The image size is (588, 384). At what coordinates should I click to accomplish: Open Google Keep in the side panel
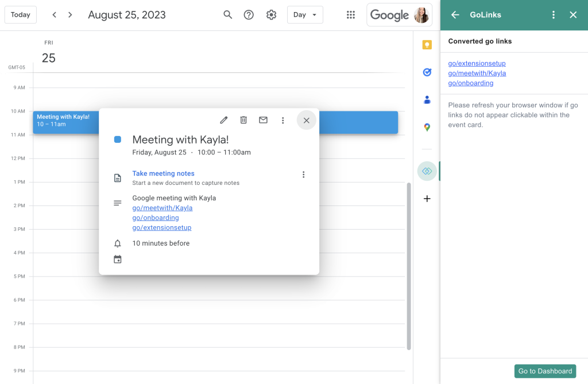click(427, 44)
